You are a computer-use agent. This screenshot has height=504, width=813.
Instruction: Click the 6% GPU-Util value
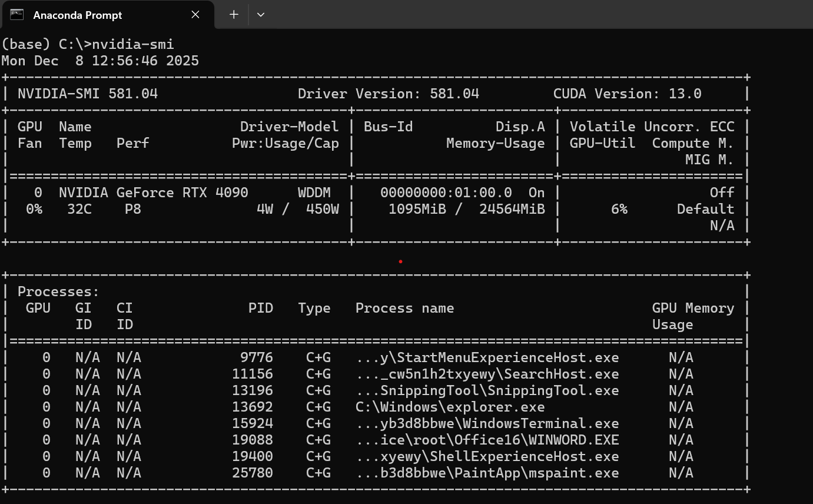pos(619,209)
